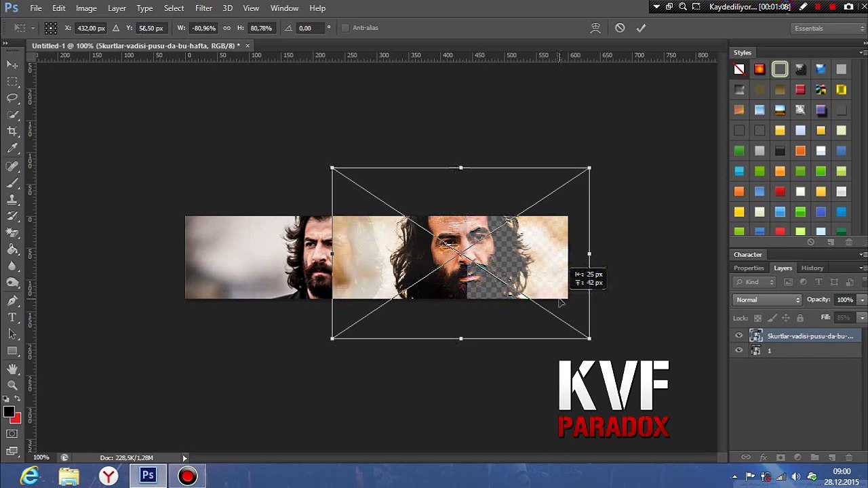Select the Hand tool
This screenshot has height=488, width=868.
tap(12, 369)
